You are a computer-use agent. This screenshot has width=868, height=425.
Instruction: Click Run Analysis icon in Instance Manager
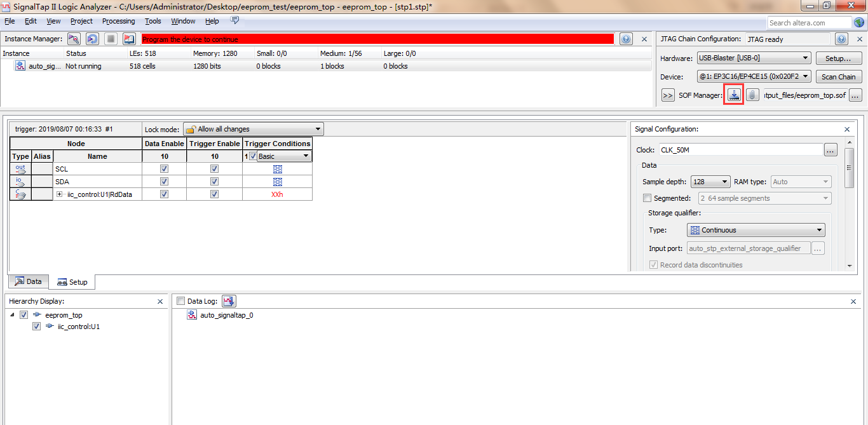pos(74,39)
